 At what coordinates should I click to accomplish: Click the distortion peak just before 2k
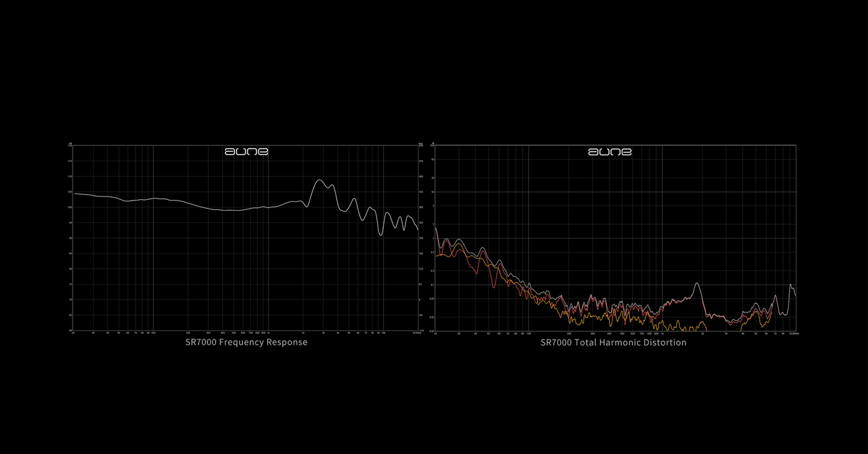pos(696,285)
